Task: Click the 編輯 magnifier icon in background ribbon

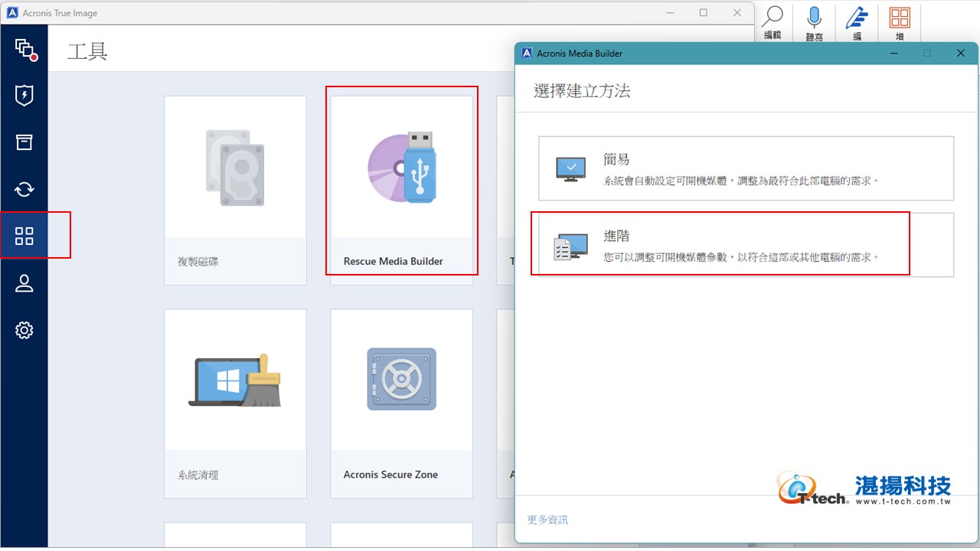Action: point(773,16)
